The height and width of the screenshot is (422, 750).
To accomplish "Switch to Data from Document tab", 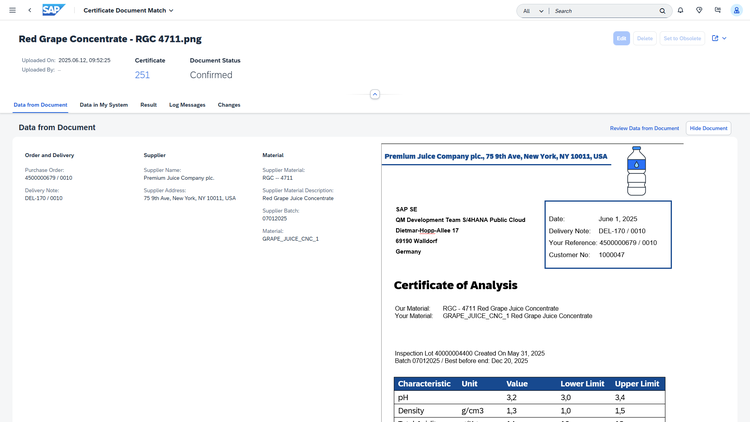I will click(x=40, y=105).
